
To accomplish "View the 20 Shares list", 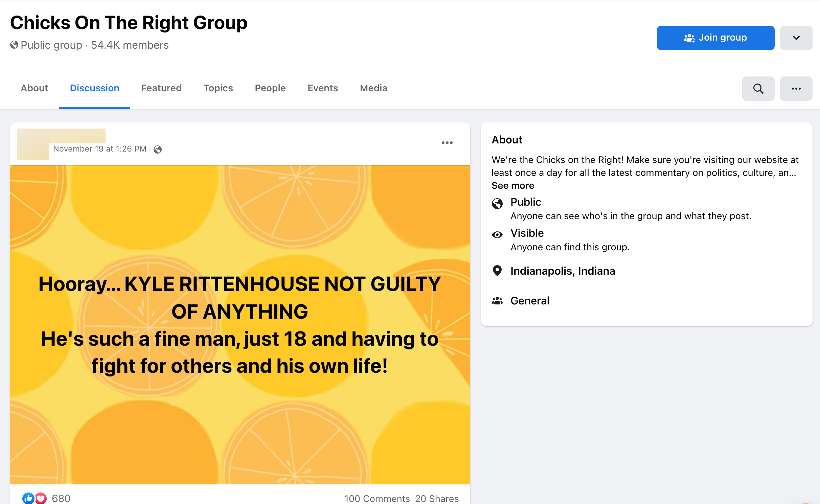I will click(437, 498).
